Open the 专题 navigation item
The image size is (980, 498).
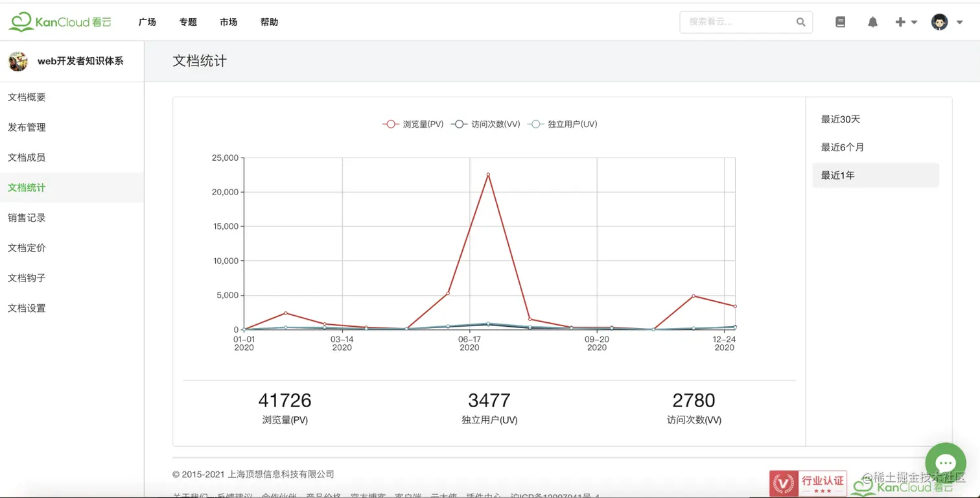pyautogui.click(x=188, y=22)
